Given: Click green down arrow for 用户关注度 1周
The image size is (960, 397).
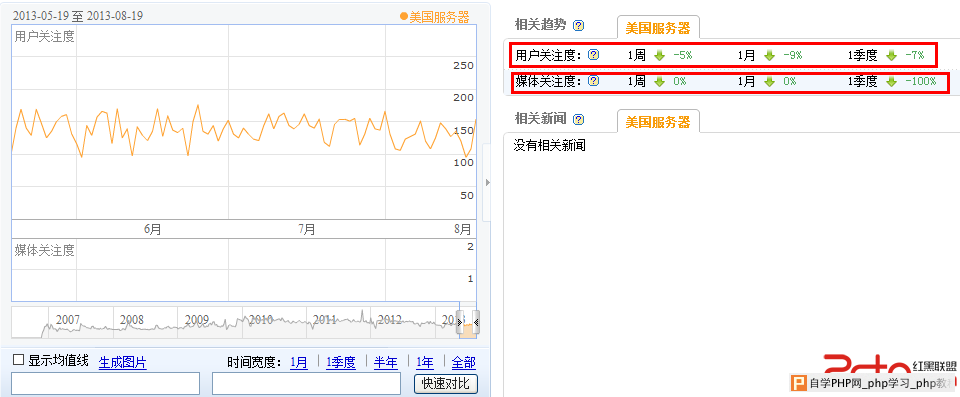Looking at the screenshot, I should pos(659,55).
